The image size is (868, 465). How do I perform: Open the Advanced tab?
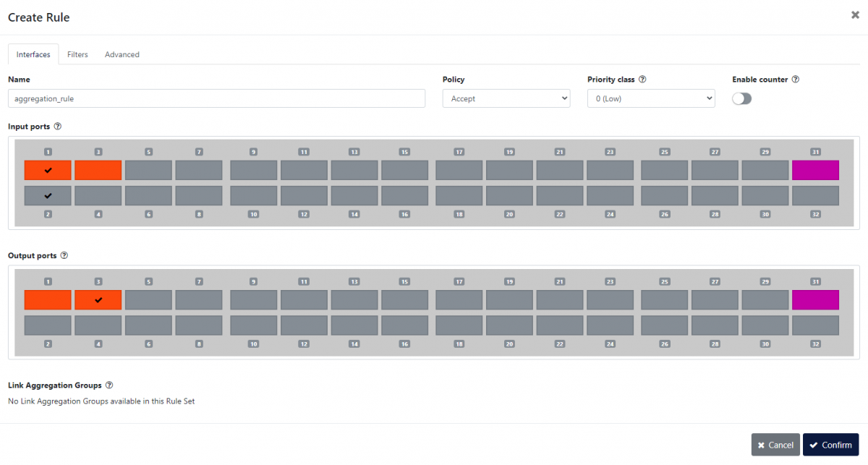point(122,54)
